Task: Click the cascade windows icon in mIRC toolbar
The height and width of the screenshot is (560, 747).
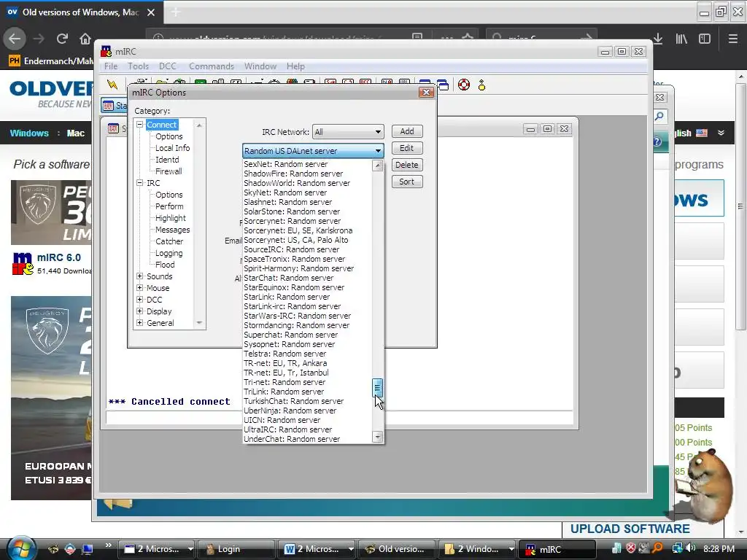Action: pyautogui.click(x=443, y=85)
